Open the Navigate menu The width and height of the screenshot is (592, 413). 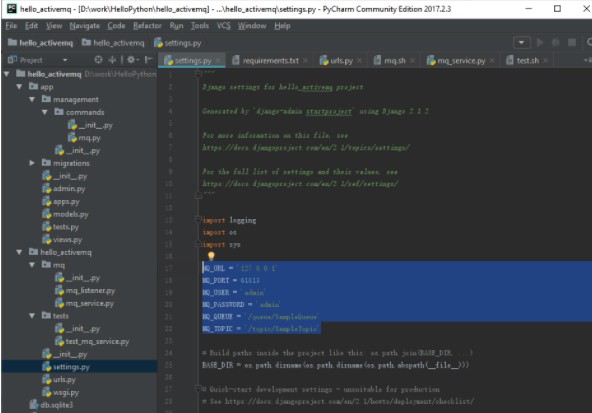click(85, 26)
